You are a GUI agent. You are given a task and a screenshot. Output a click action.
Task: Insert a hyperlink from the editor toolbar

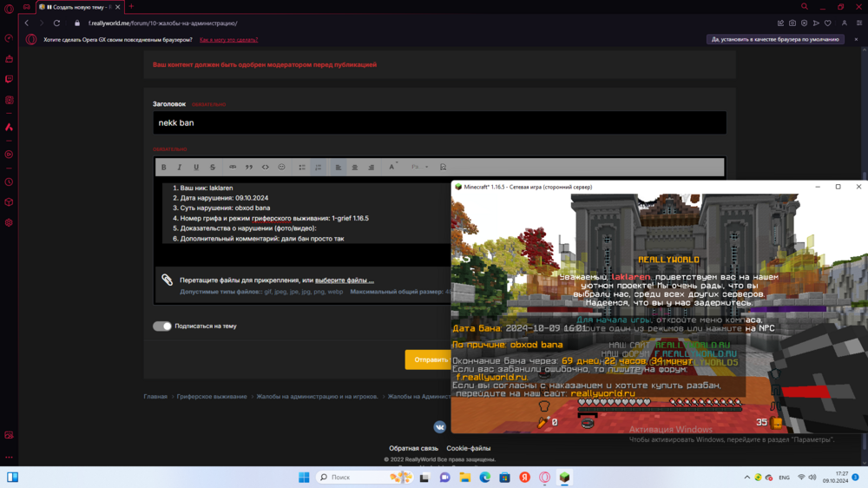pos(233,167)
